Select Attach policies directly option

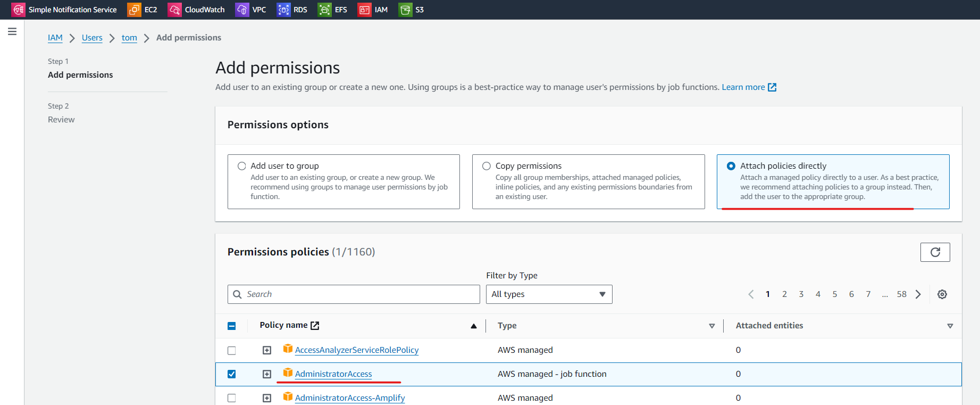click(x=731, y=166)
